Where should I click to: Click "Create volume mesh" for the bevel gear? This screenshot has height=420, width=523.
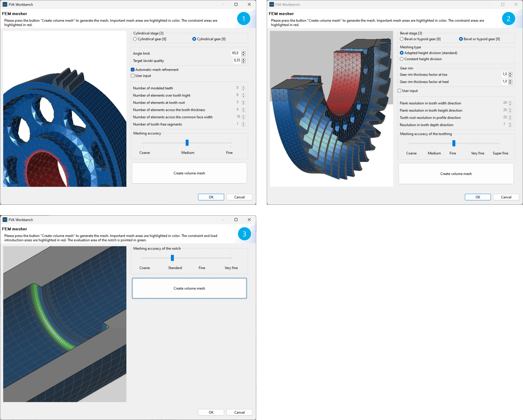tap(456, 173)
